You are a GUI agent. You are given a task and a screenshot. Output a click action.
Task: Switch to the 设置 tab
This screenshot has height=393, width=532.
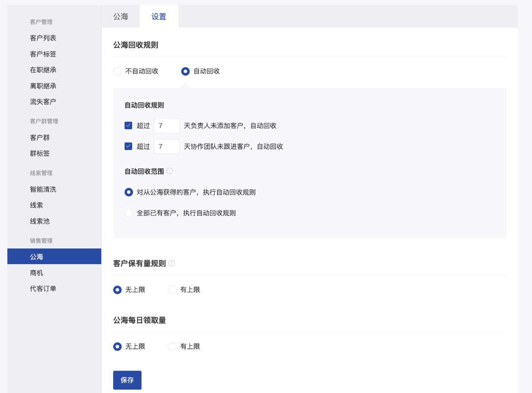[x=159, y=16]
